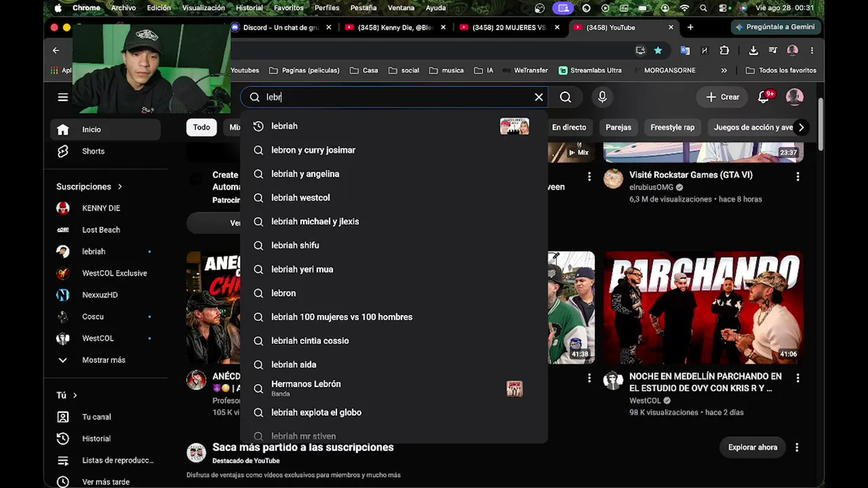Image resolution: width=868 pixels, height=488 pixels.
Task: Open WestCOL Exclusive subscription
Action: [105, 273]
